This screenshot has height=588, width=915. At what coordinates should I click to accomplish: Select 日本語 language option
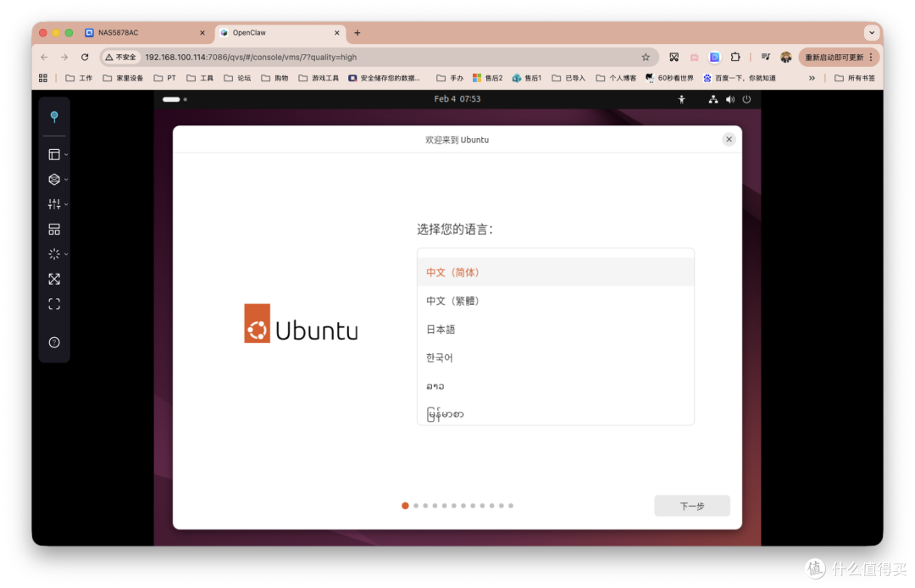556,330
